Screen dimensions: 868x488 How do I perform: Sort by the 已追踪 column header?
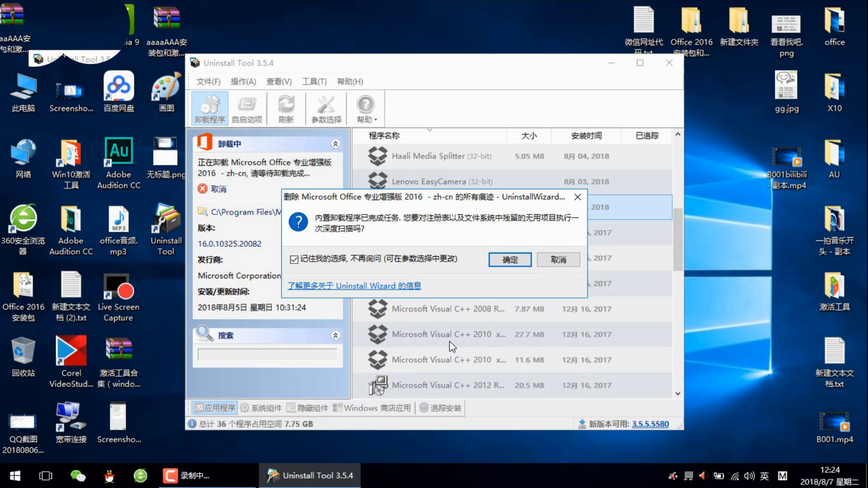click(x=647, y=136)
